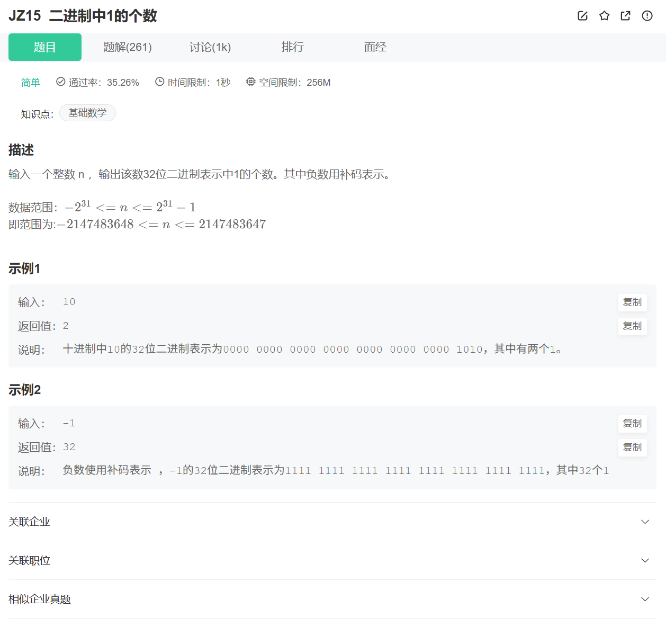Click the 数据范围 formula line
666x644 pixels.
102,207
